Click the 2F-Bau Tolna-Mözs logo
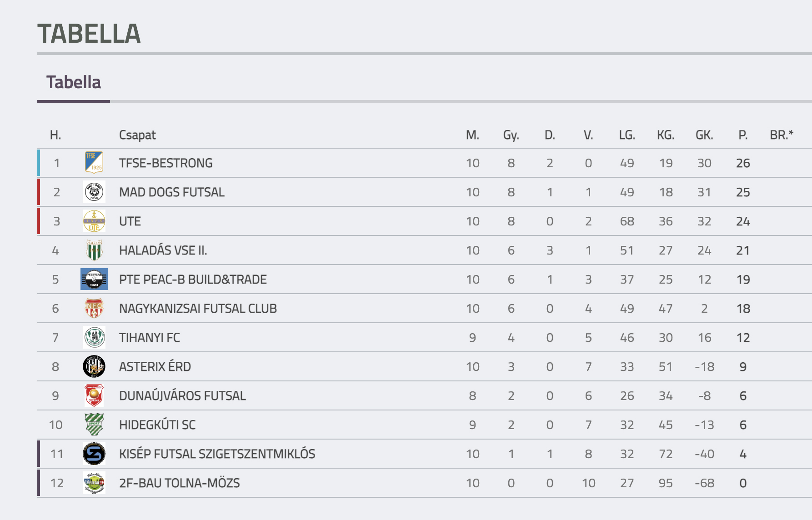The height and width of the screenshot is (520, 812). 94,483
